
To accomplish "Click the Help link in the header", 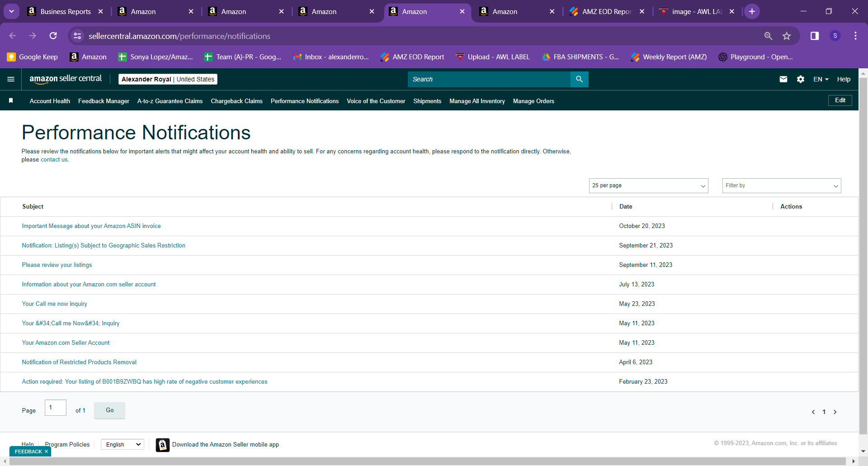I will tap(844, 79).
